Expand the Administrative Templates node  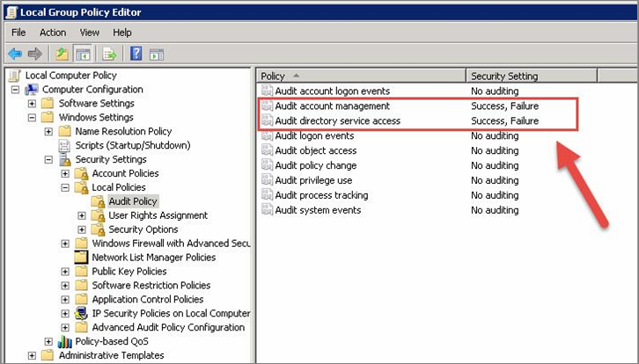33,355
